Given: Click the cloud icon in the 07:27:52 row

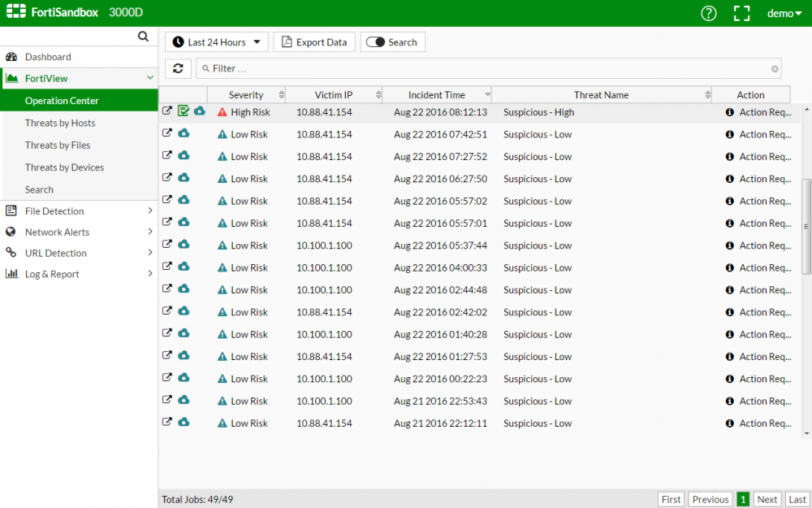Looking at the screenshot, I should tap(184, 155).
